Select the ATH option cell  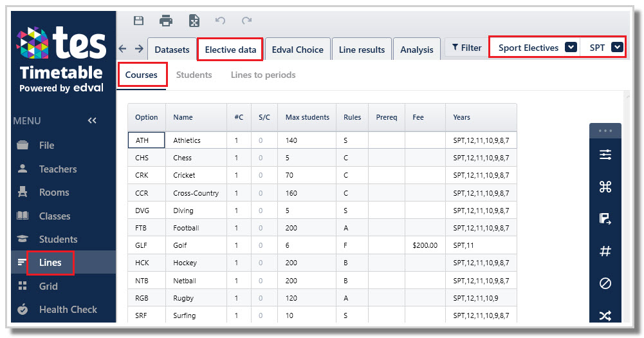click(146, 140)
